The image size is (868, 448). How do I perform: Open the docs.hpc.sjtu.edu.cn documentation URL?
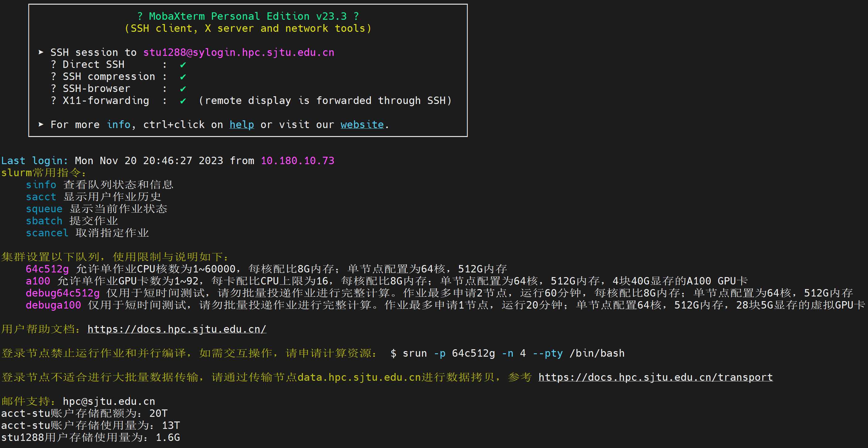(177, 329)
